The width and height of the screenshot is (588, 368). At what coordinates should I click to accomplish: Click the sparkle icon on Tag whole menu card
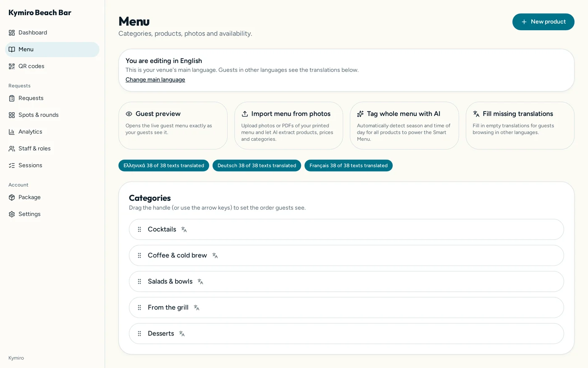tap(360, 114)
